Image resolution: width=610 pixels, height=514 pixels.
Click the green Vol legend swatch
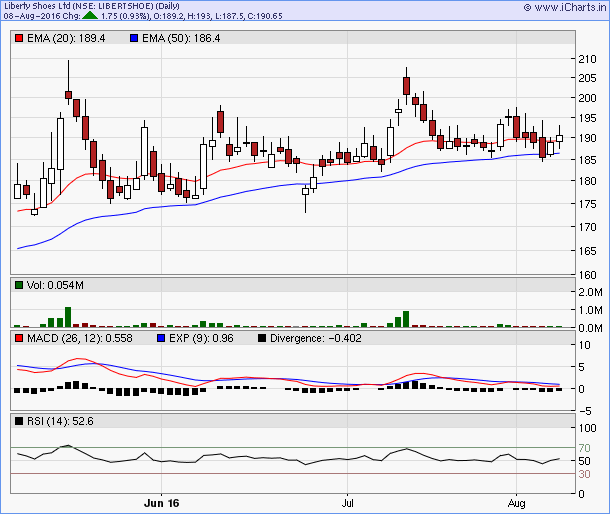click(19, 285)
